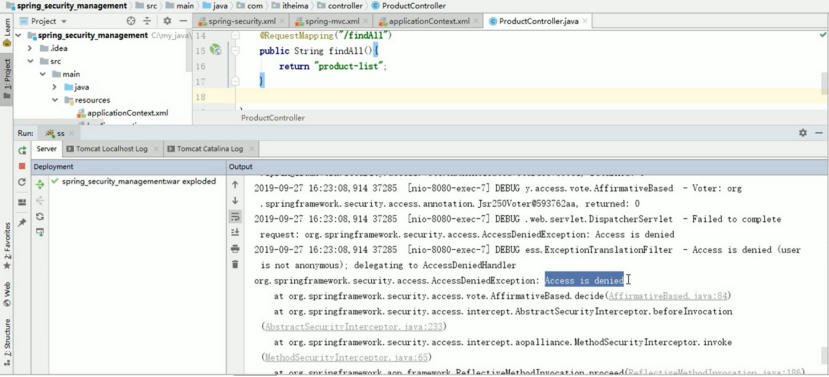Select the Server tab in Run panel
This screenshot has height=377, width=829.
[x=47, y=149]
